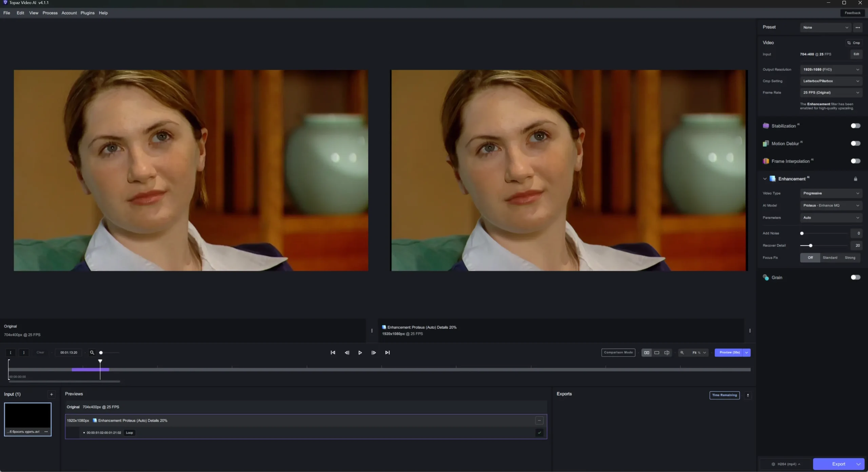Click the Enhancement lock icon
Image resolution: width=868 pixels, height=472 pixels.
855,179
